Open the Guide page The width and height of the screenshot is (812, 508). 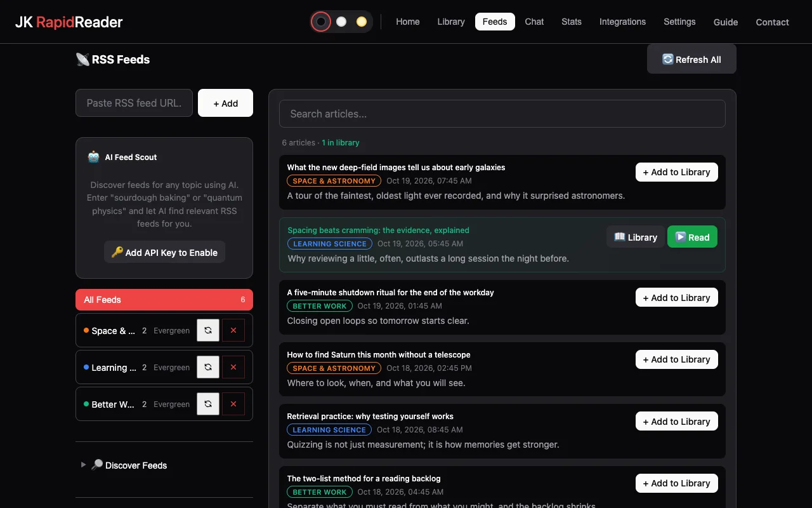click(x=726, y=22)
